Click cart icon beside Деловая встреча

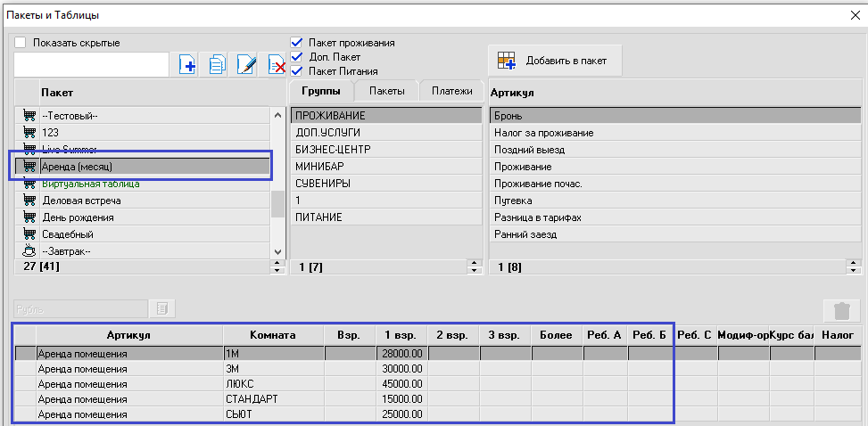(29, 201)
